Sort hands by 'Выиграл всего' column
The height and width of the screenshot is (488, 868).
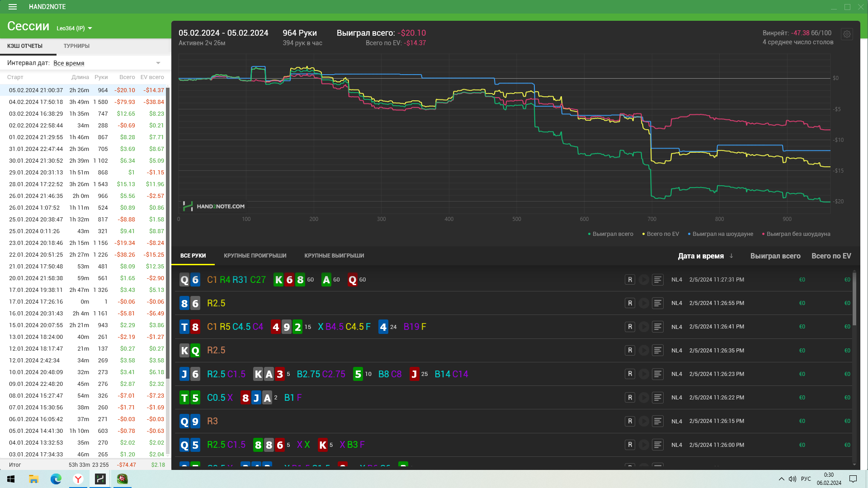(775, 256)
